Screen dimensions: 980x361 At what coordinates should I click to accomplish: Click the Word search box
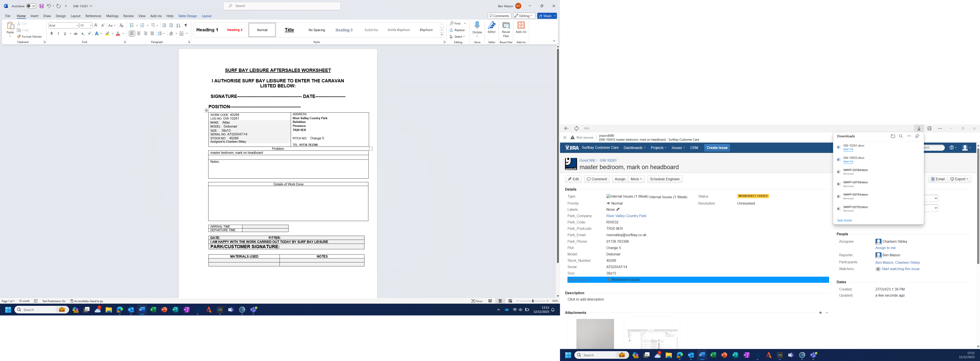pos(282,6)
